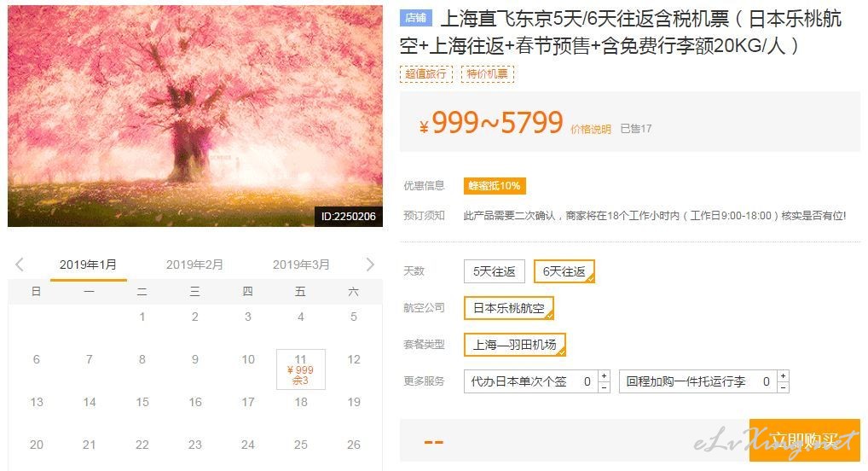
Task: Click the cherry blossom product image
Action: click(x=195, y=116)
